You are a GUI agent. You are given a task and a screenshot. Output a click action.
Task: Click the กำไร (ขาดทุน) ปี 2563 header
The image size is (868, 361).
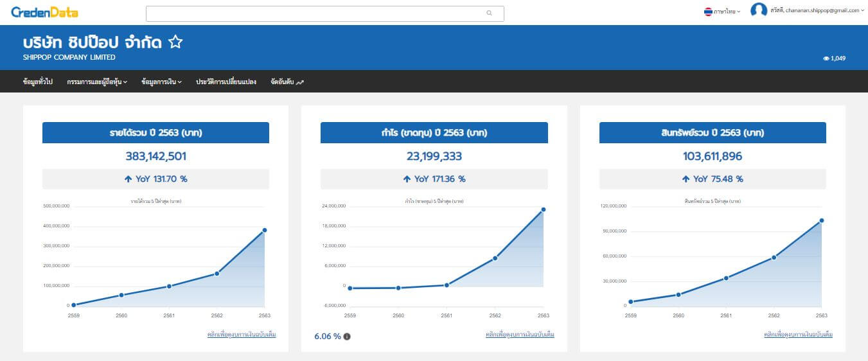(434, 133)
